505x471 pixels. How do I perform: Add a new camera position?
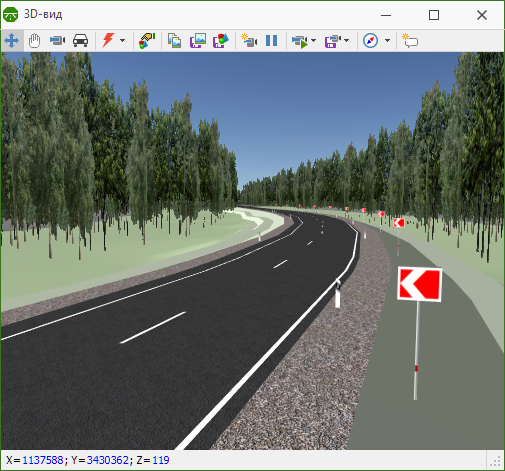pos(249,41)
